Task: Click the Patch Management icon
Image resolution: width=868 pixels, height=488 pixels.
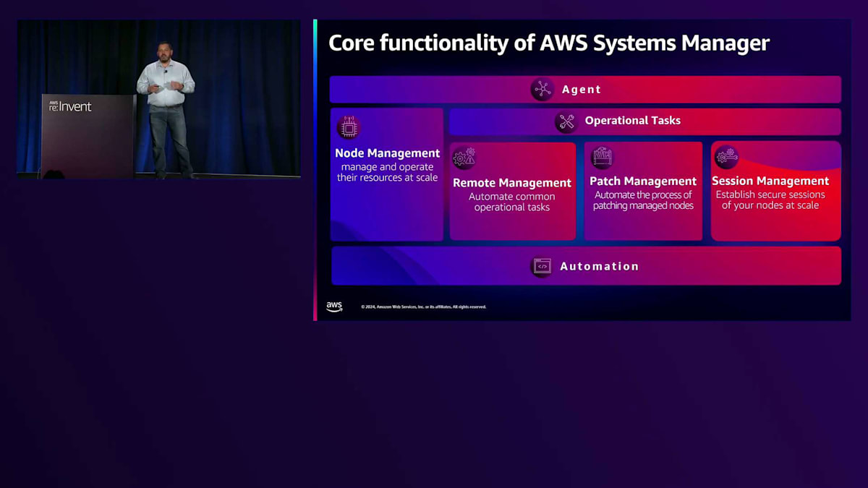Action: click(602, 157)
